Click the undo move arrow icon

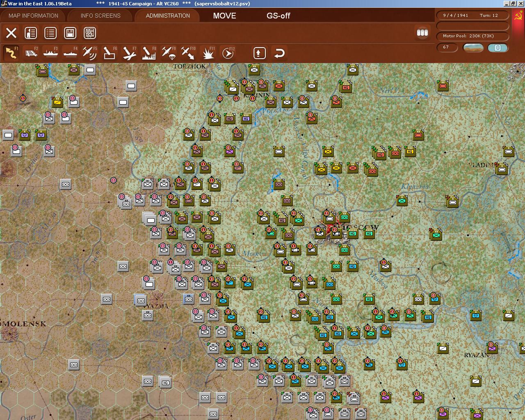pos(279,53)
